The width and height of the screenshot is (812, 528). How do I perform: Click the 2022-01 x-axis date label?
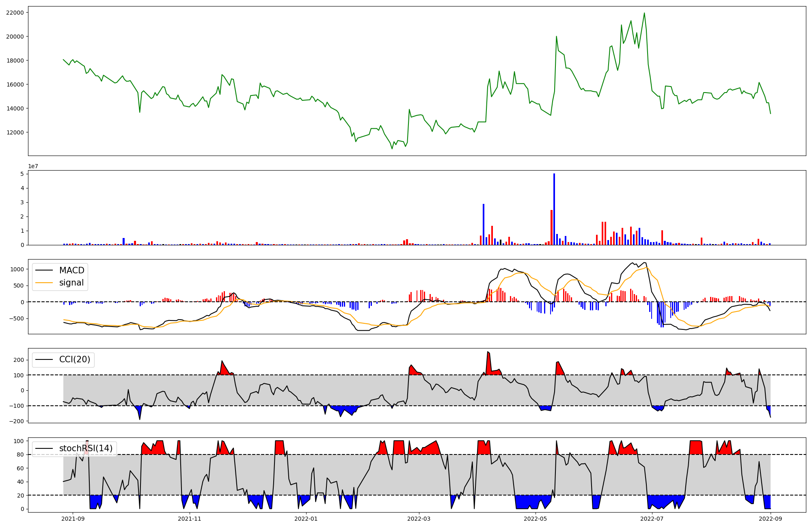pos(306,519)
